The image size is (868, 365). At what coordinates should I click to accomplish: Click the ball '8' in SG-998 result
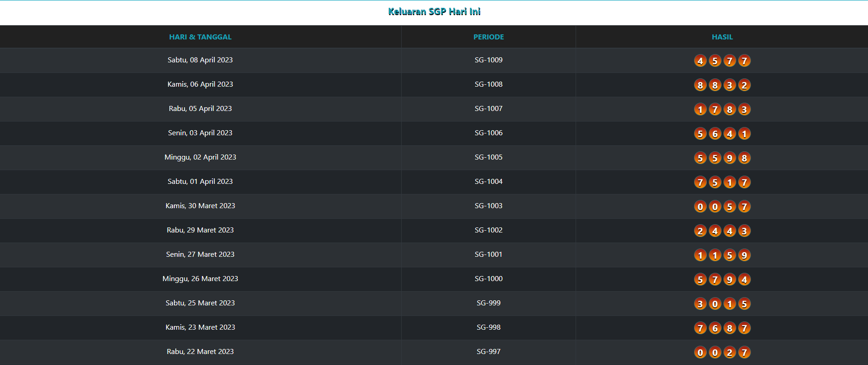730,328
